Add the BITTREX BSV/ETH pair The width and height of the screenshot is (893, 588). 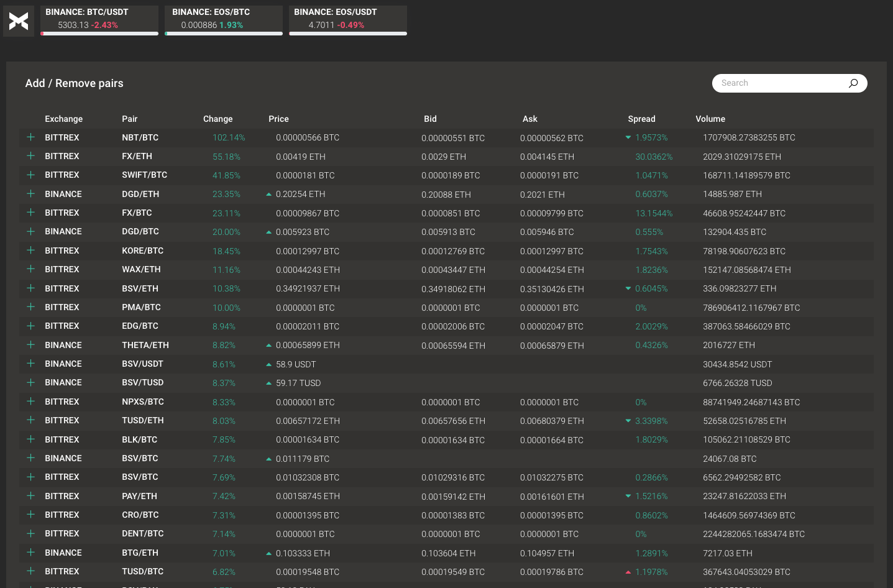(x=30, y=288)
